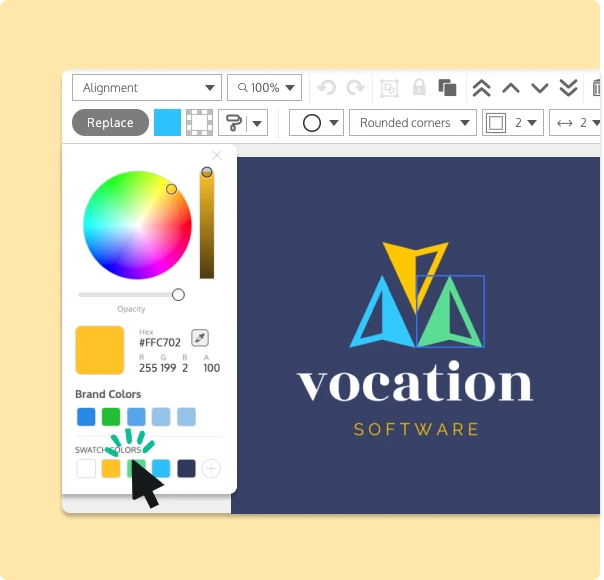Open the 100% zoom dropdown
The image size is (604, 580).
(x=264, y=87)
